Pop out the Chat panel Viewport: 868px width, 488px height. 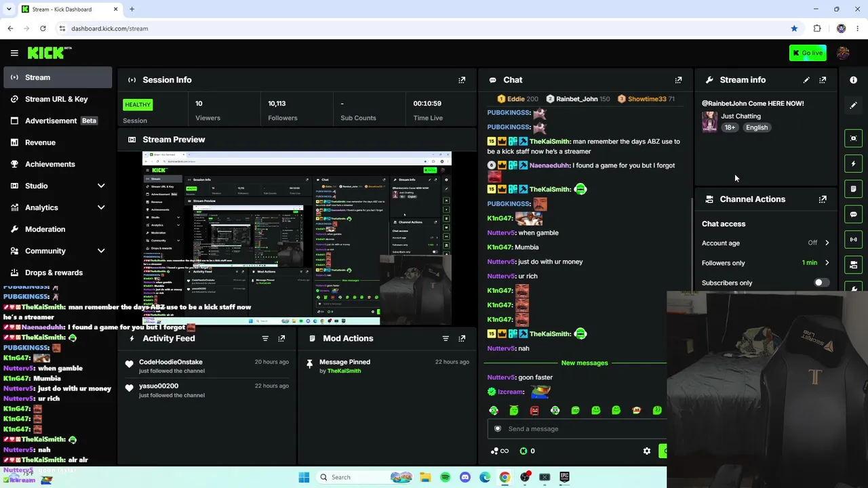point(678,80)
